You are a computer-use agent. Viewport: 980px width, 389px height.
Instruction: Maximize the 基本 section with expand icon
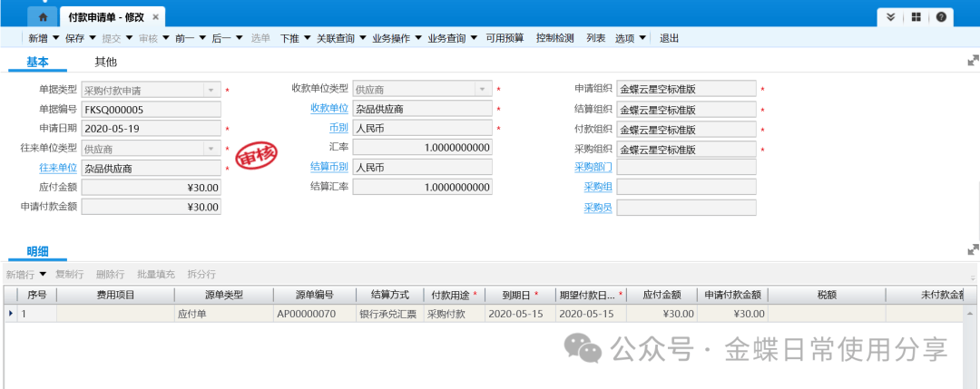(973, 61)
